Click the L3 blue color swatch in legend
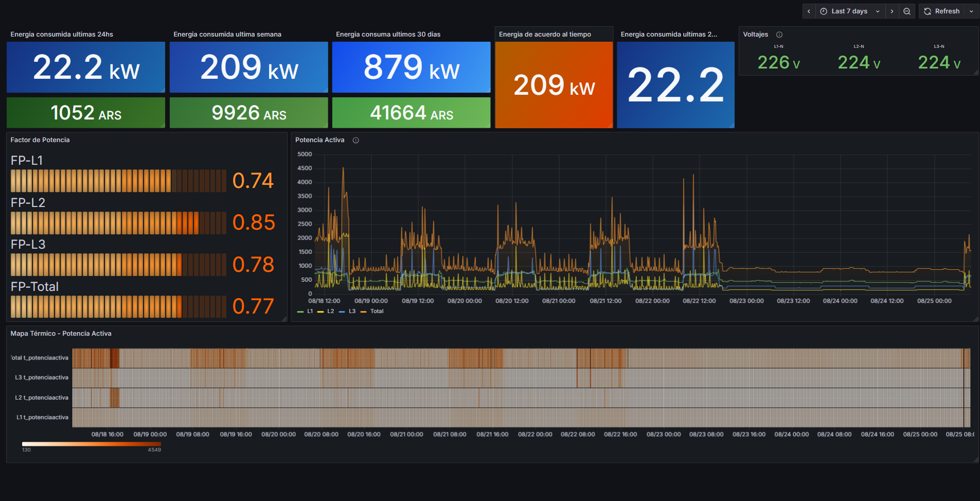The height and width of the screenshot is (501, 980). click(x=342, y=312)
